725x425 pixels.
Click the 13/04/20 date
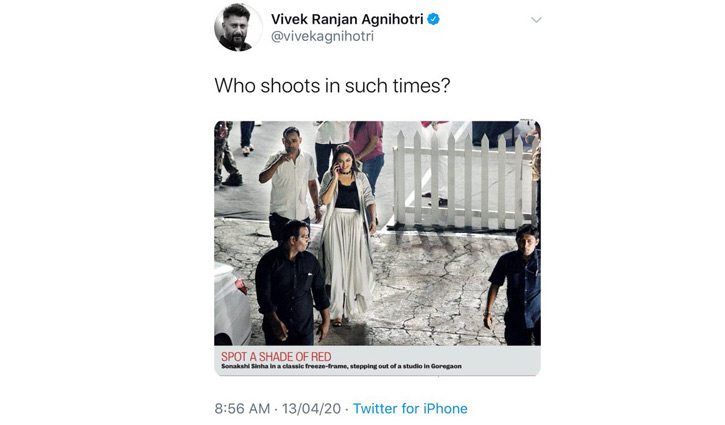(310, 408)
